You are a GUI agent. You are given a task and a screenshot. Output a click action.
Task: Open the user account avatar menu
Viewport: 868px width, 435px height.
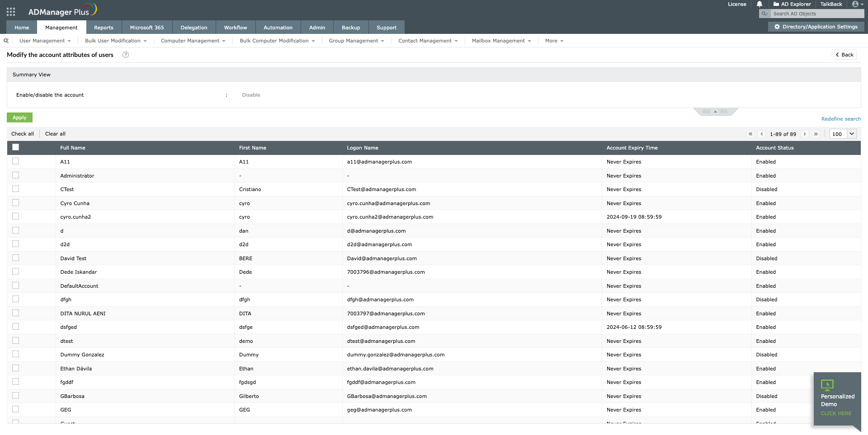click(858, 4)
